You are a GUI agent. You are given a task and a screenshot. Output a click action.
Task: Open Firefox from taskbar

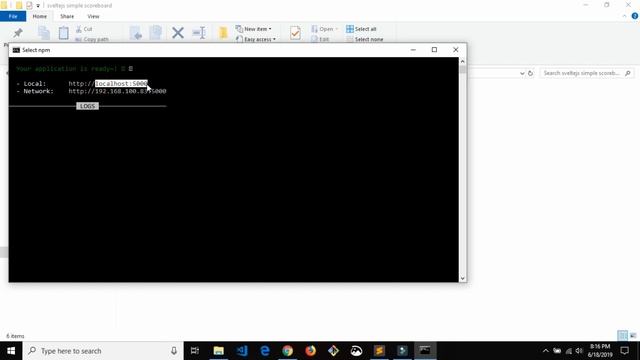311,351
